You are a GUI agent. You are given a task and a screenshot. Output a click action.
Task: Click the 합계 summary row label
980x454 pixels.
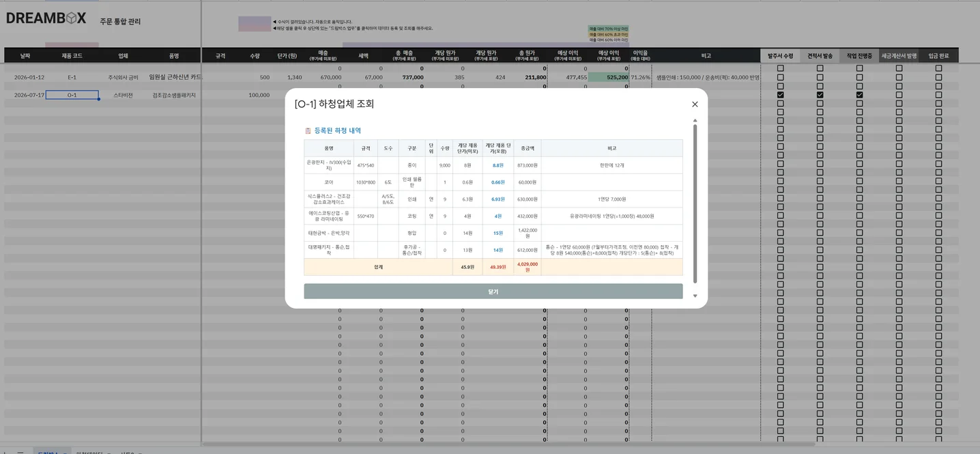click(378, 267)
